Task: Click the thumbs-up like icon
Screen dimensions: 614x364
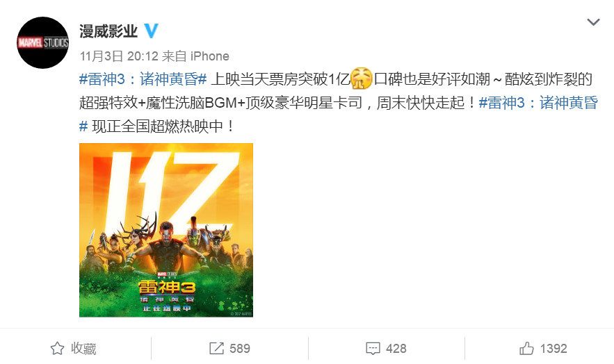Action: tap(526, 348)
